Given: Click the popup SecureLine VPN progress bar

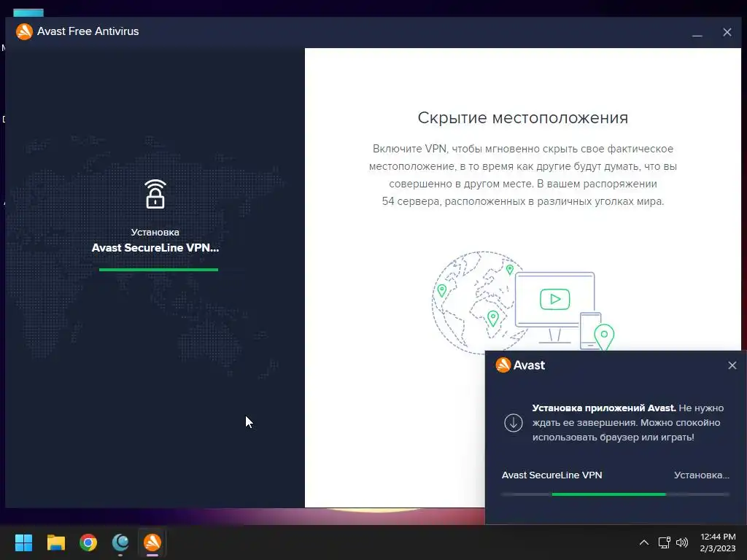Looking at the screenshot, I should click(615, 494).
